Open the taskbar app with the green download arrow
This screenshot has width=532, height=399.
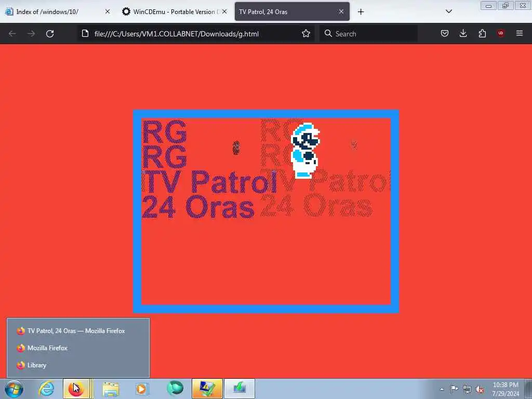[x=239, y=389]
